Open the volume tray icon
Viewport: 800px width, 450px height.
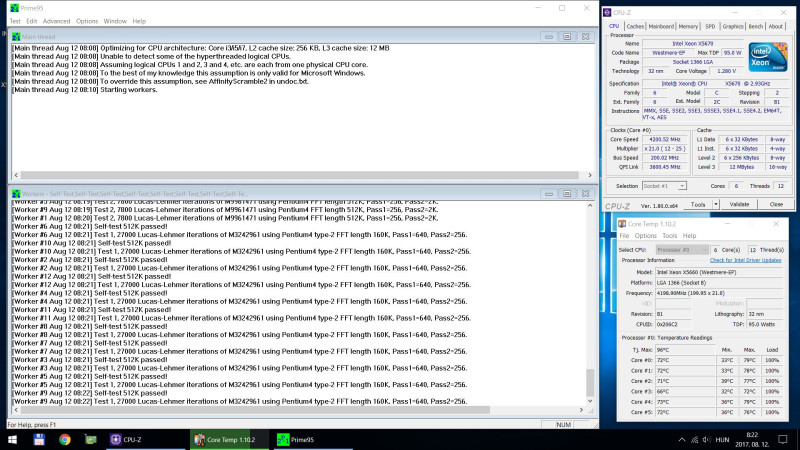[707, 440]
